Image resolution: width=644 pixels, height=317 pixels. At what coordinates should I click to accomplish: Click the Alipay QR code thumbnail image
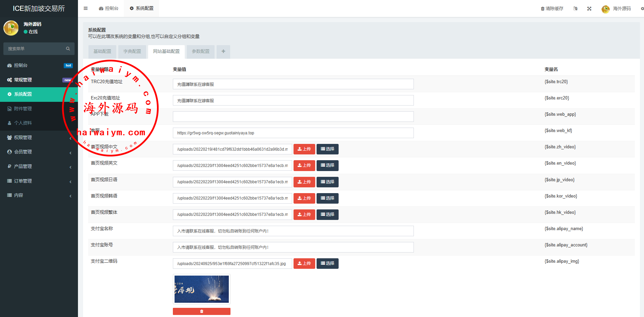(x=202, y=289)
